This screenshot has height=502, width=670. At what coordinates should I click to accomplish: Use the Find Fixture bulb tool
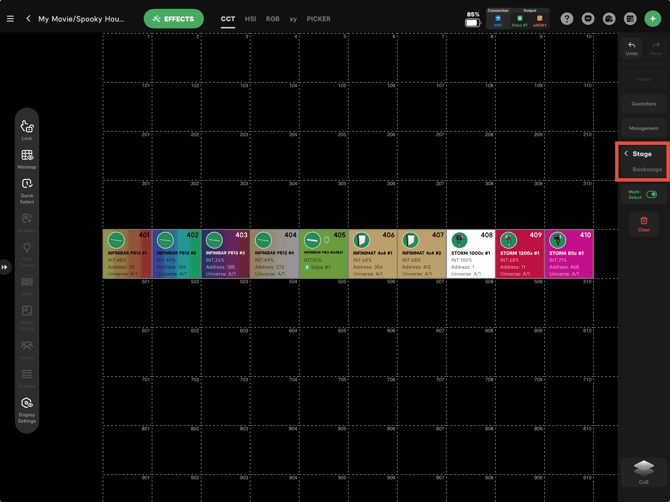point(27,254)
